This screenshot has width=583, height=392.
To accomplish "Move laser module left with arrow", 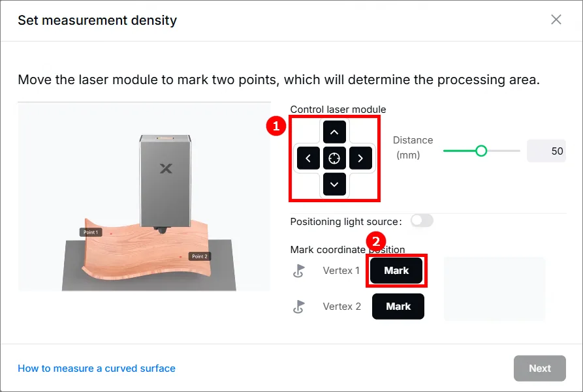I will point(308,158).
